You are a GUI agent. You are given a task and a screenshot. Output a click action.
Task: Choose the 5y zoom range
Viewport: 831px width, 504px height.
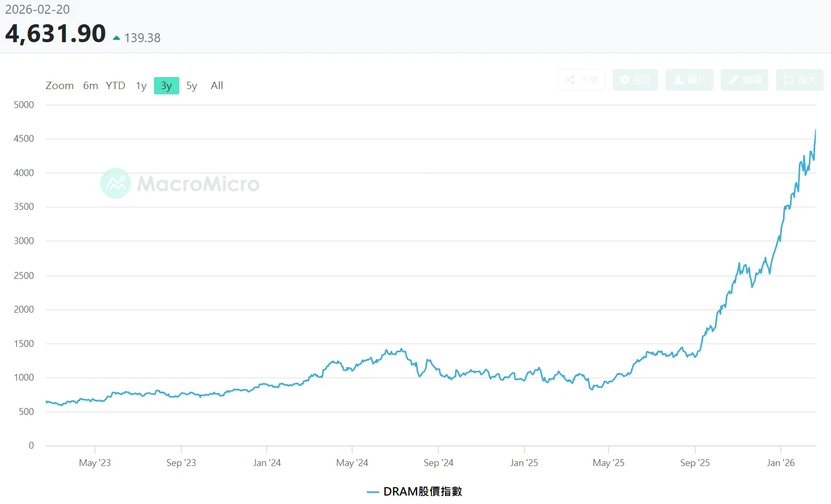click(191, 85)
